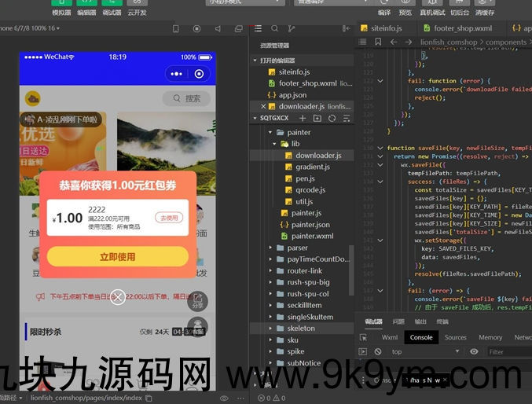The width and height of the screenshot is (532, 404).
Task: Click the clear console icon
Action: click(378, 351)
